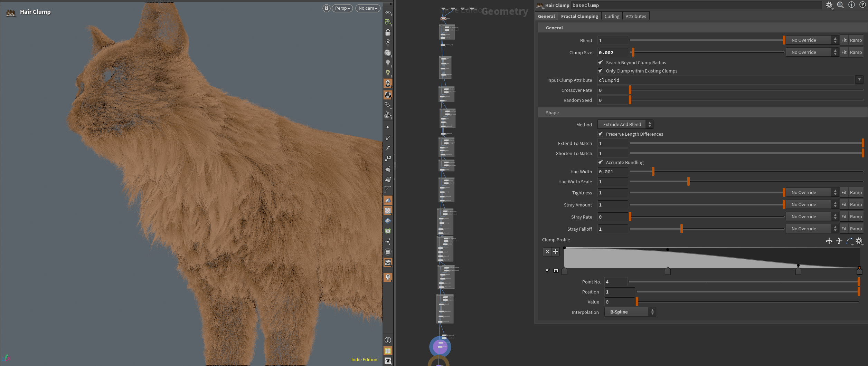This screenshot has width=868, height=366.
Task: Click the viewport lock camera icon
Action: point(326,8)
